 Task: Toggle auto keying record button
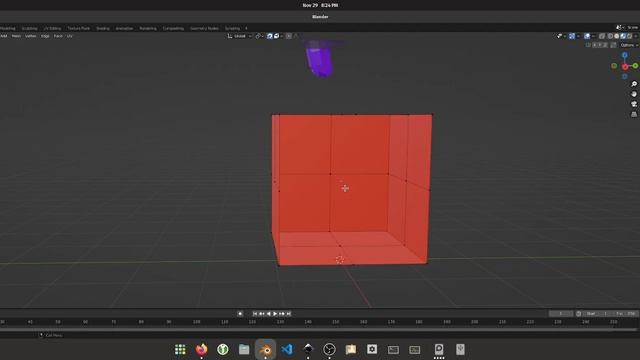[240, 313]
